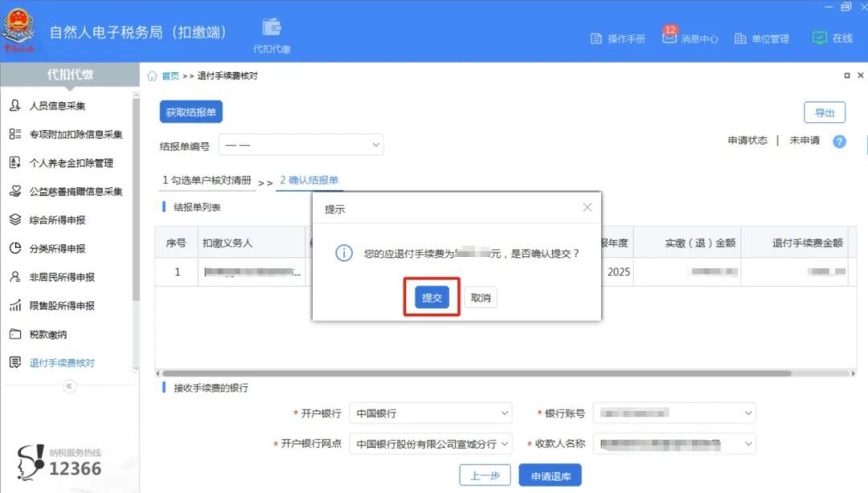This screenshot has width=868, height=493.
Task: Collapse the left sidebar with the « arrow
Action: click(69, 386)
